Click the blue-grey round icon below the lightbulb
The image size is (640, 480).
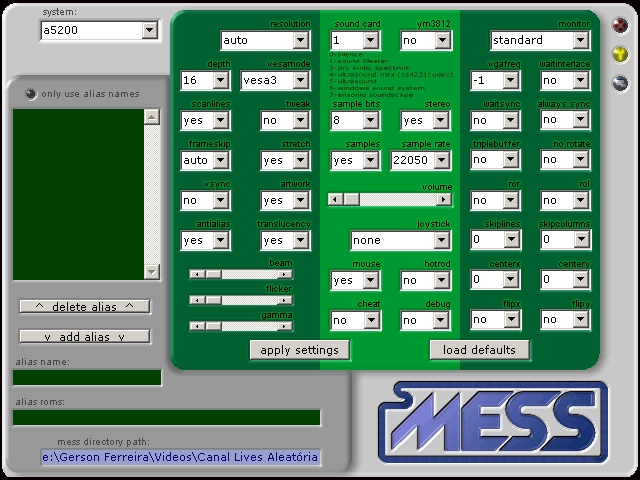[620, 83]
